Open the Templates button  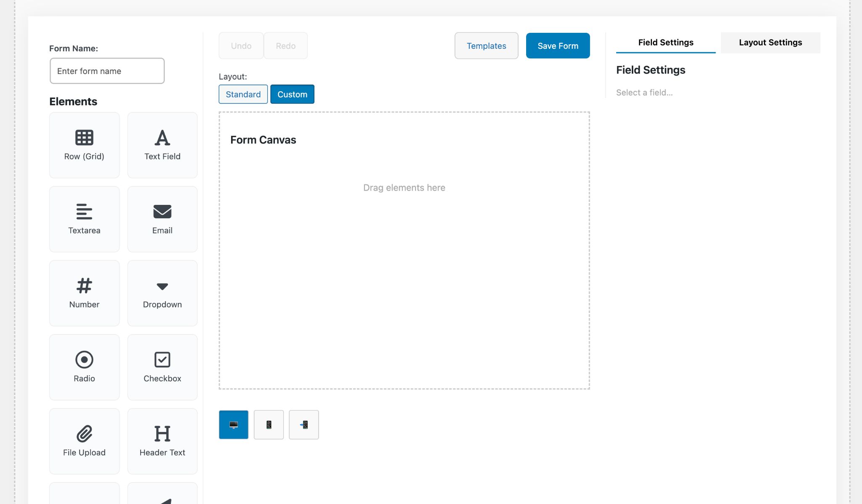click(x=486, y=46)
